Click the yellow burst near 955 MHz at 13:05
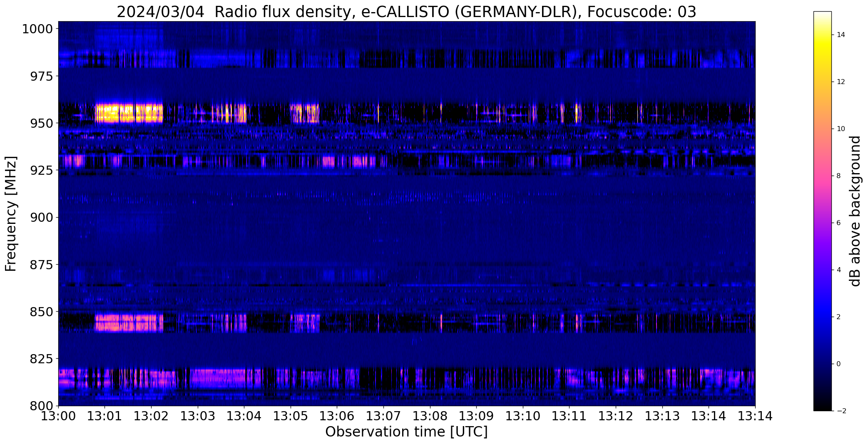868x444 pixels. pos(305,113)
